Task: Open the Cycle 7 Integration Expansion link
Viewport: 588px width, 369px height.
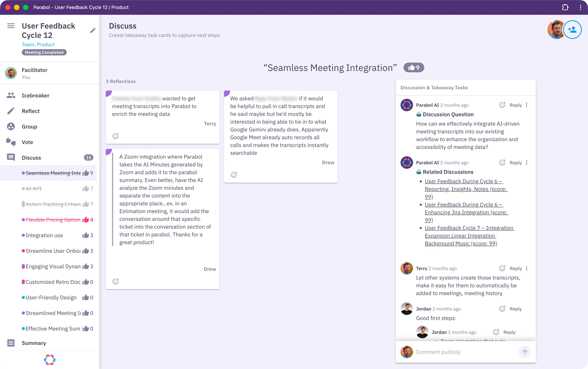Action: [469, 235]
